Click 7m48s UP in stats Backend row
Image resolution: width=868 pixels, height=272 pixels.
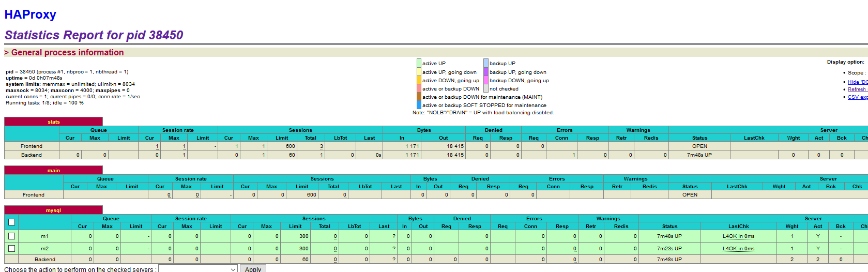pos(699,155)
